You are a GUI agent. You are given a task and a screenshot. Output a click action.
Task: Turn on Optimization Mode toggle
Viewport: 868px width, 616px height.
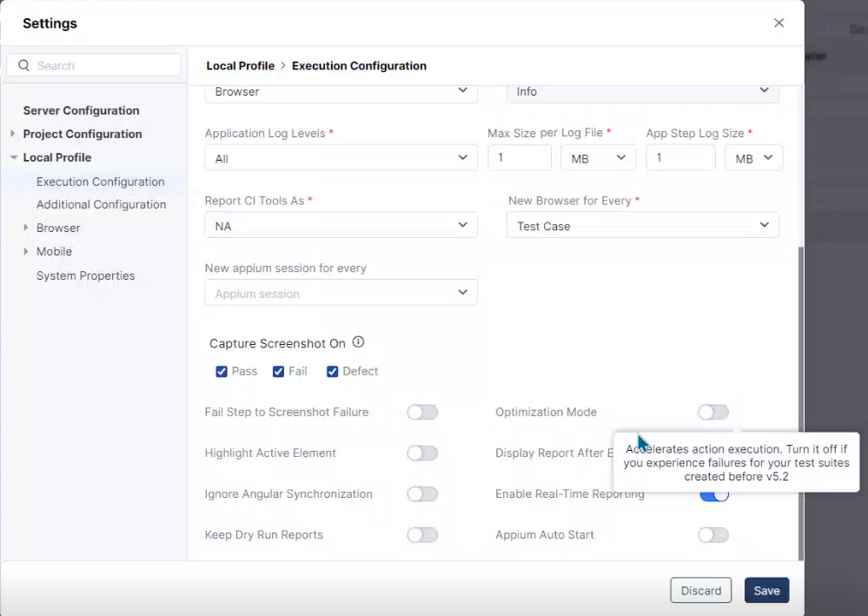tap(712, 412)
